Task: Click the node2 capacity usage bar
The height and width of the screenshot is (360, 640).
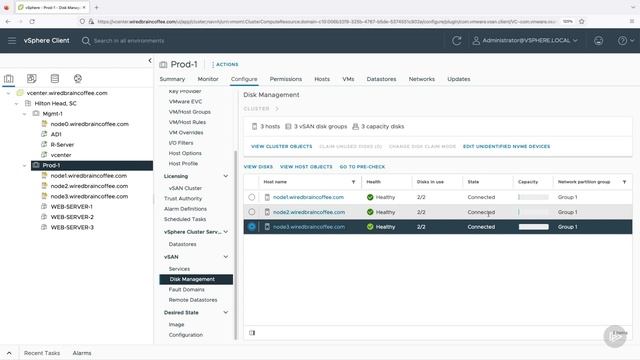Action: tap(533, 212)
